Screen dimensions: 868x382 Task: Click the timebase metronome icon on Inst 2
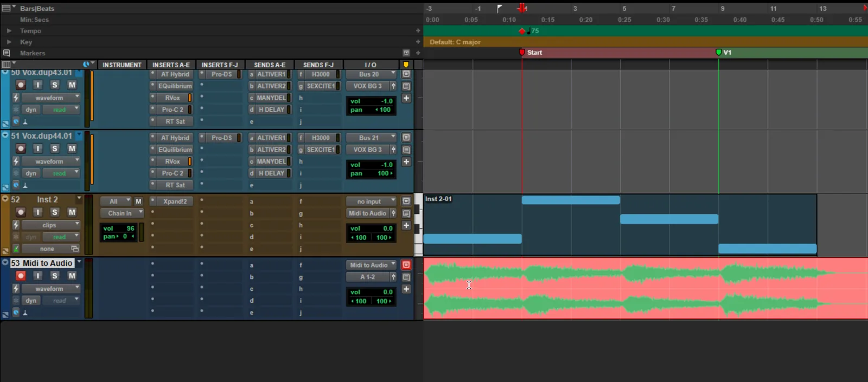pyautogui.click(x=16, y=249)
